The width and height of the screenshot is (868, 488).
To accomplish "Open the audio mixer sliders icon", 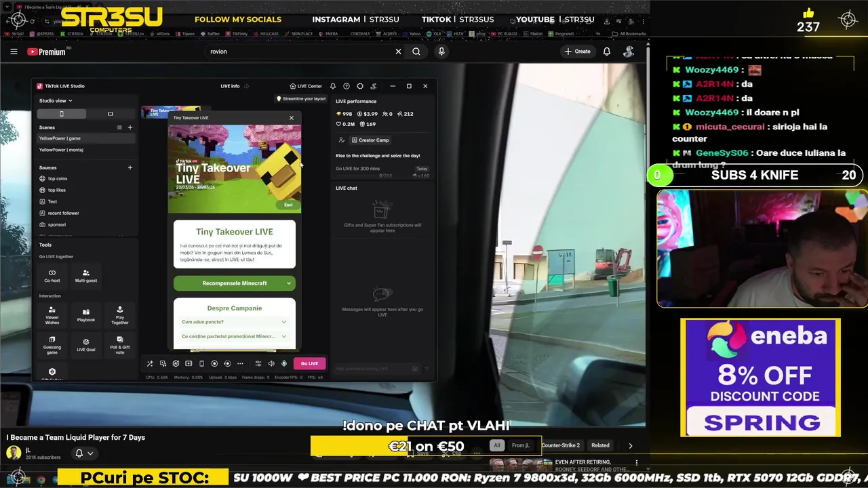I will 258,364.
